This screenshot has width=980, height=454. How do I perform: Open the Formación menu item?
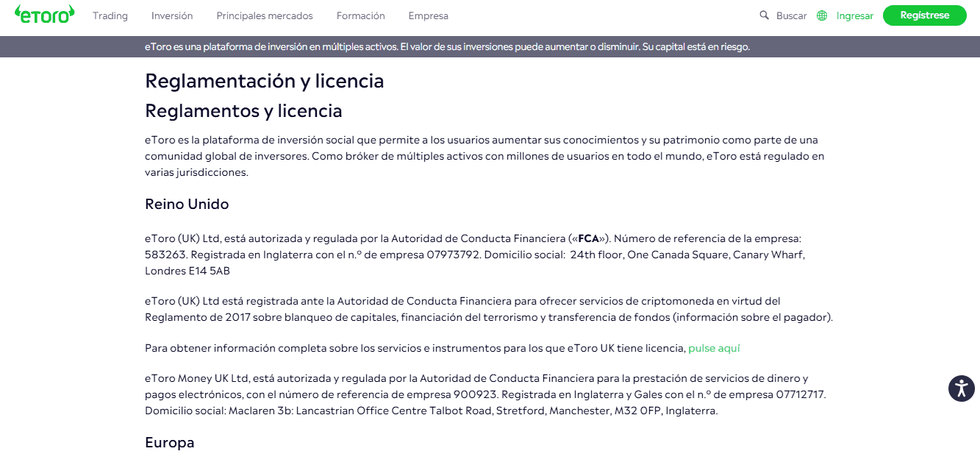360,15
